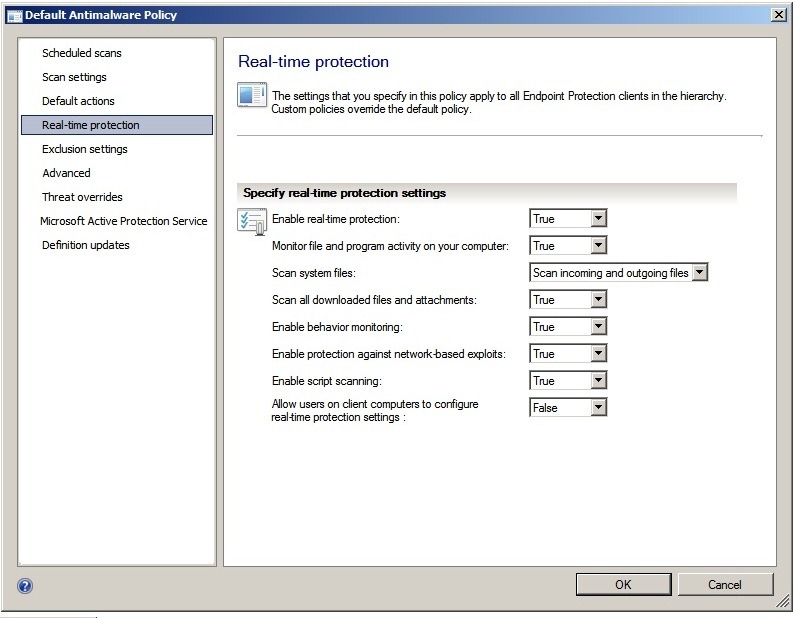Click the Cancel button

click(725, 585)
